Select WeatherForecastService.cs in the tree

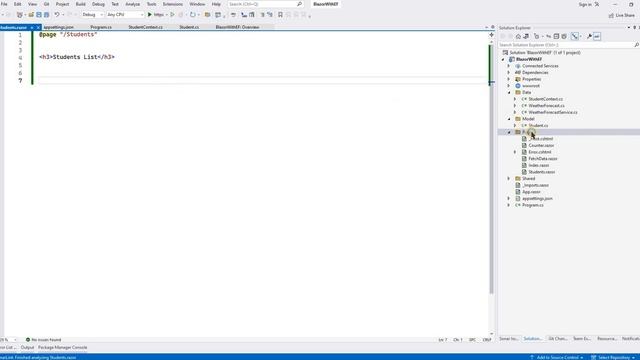[x=553, y=112]
